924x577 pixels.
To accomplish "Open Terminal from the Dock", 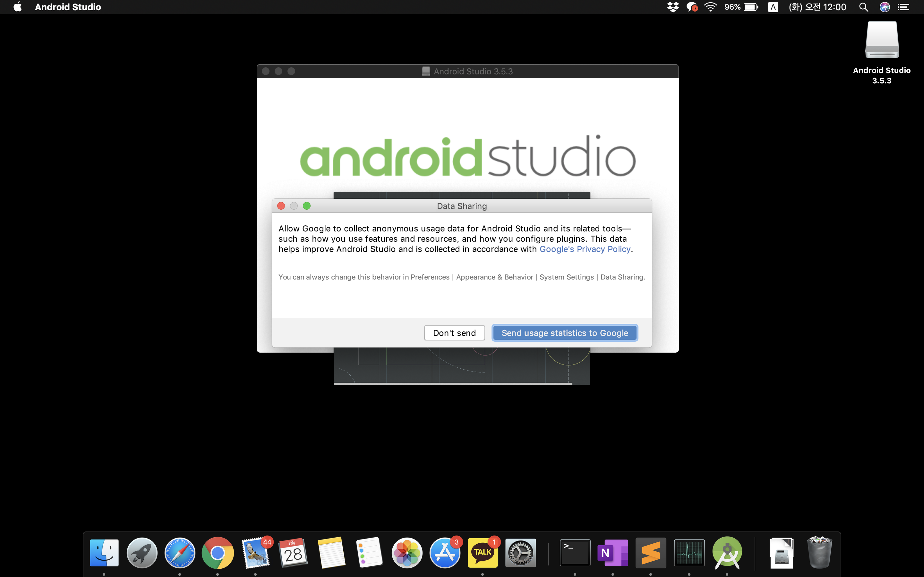I will click(575, 553).
